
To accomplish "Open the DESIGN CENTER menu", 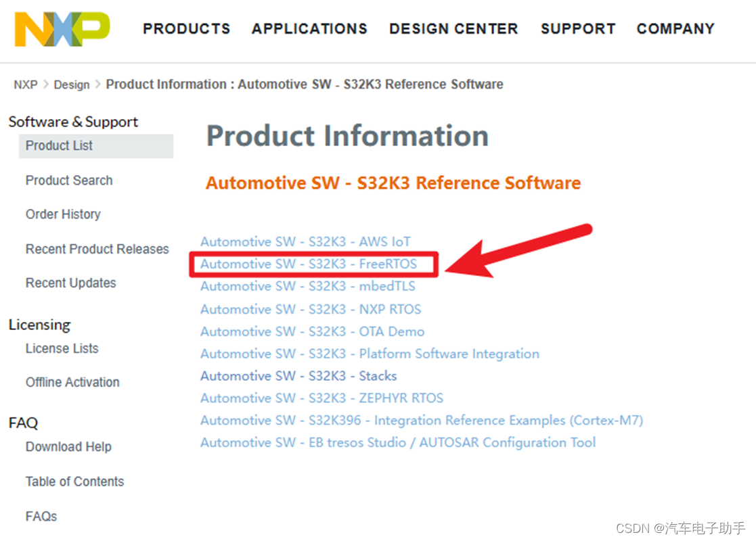I will pyautogui.click(x=453, y=29).
